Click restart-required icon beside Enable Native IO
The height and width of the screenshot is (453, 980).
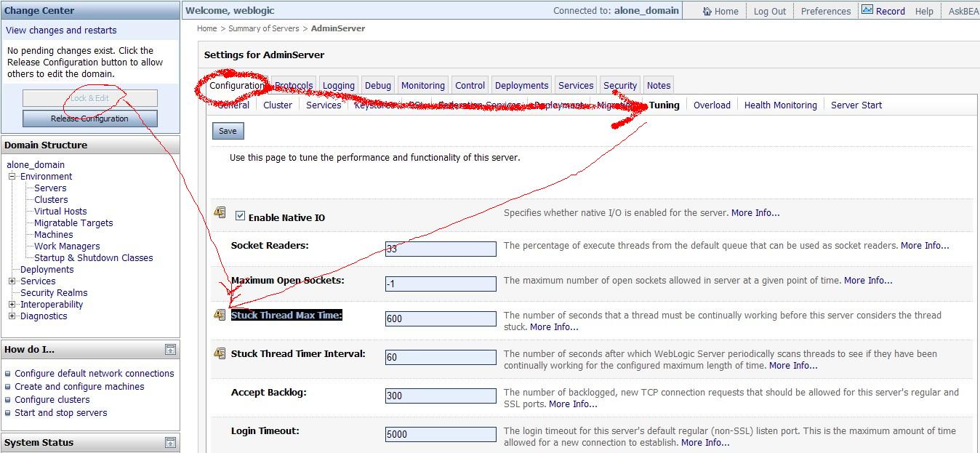(x=220, y=212)
